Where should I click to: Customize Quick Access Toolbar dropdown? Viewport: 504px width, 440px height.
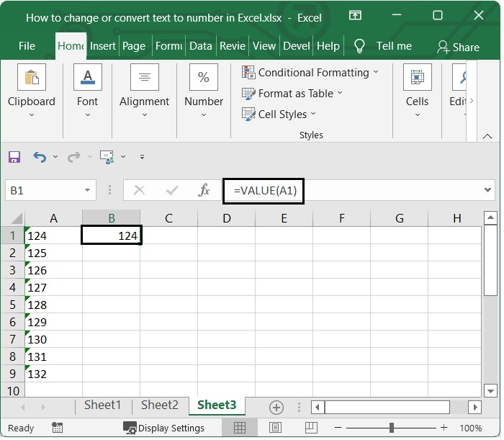[x=142, y=157]
